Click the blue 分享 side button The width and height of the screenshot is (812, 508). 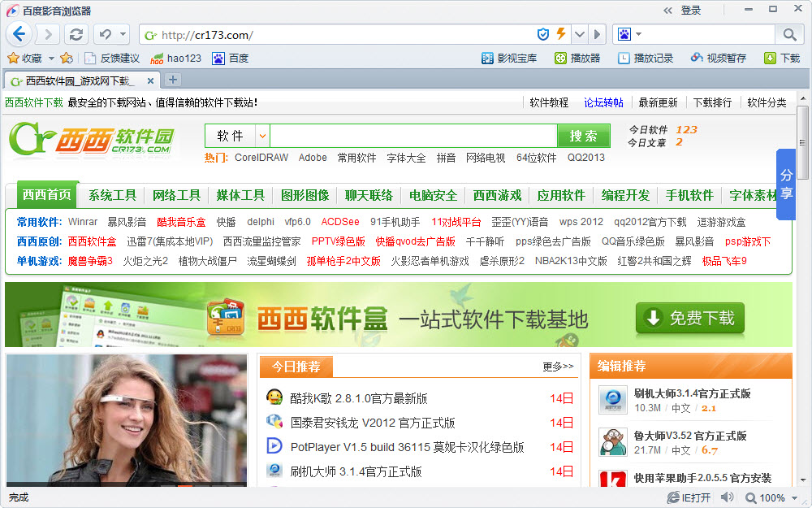785,184
